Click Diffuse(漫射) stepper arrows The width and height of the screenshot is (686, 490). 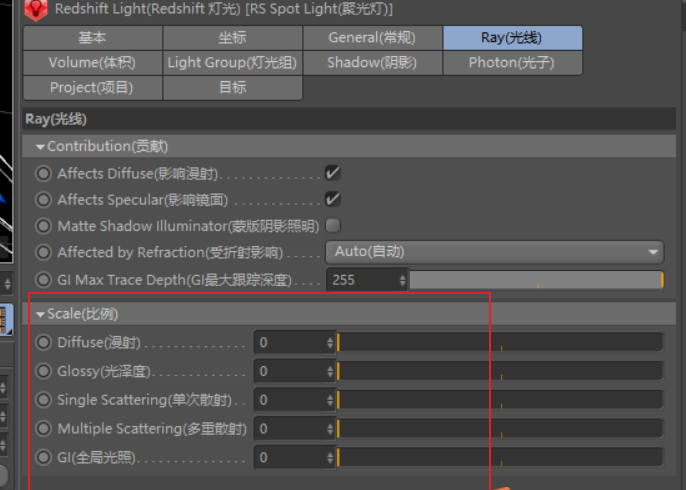point(330,342)
